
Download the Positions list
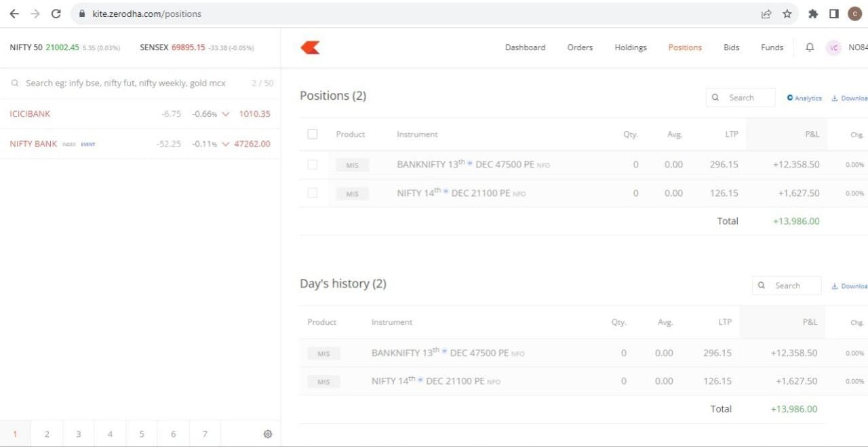click(x=850, y=98)
